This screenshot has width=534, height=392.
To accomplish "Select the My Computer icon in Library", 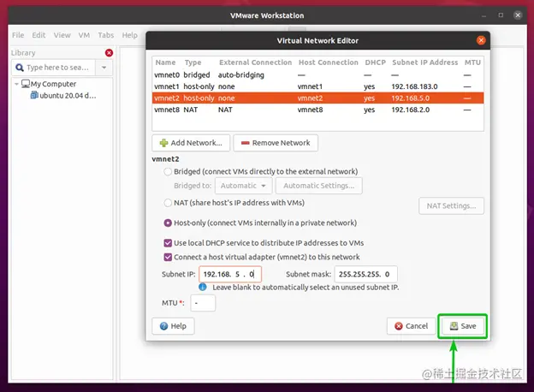I will coord(26,83).
